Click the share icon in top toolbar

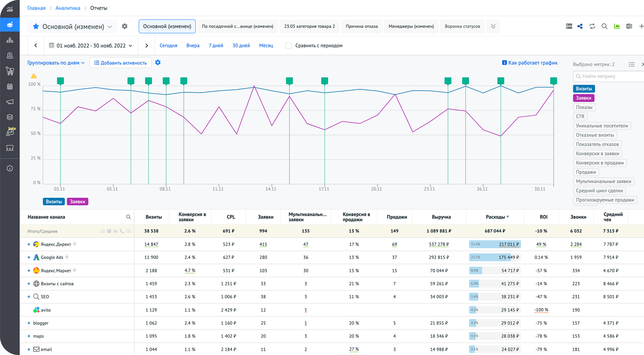click(x=580, y=26)
